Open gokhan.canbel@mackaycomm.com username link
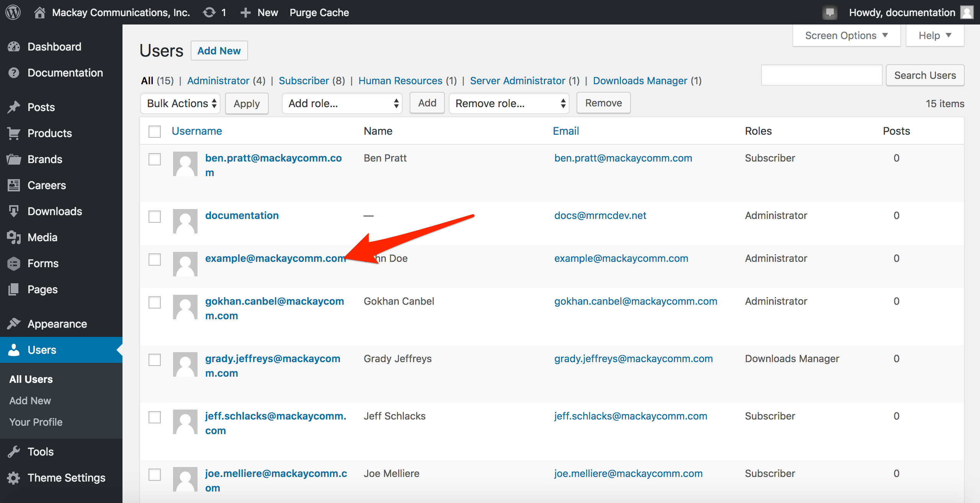Viewport: 980px width, 503px height. point(274,309)
